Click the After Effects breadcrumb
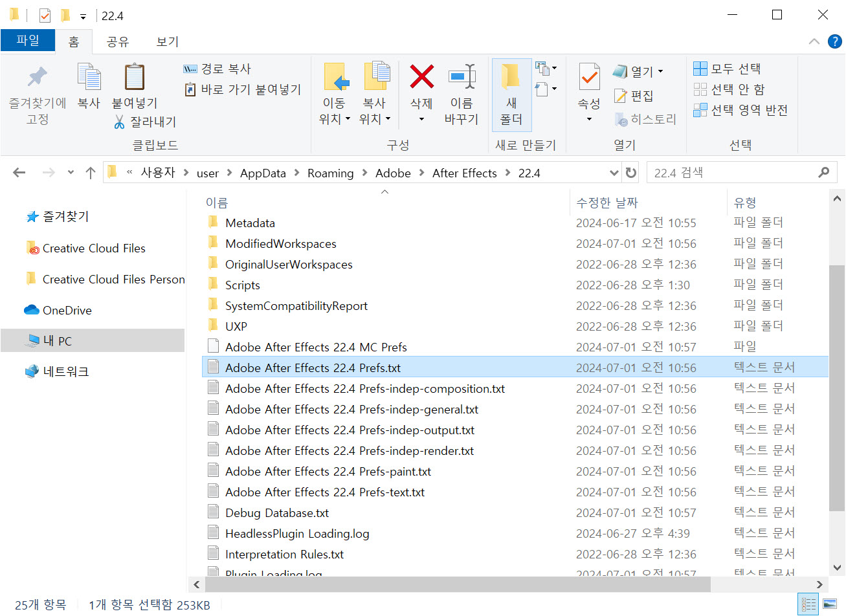Image resolution: width=846 pixels, height=616 pixels. click(464, 173)
